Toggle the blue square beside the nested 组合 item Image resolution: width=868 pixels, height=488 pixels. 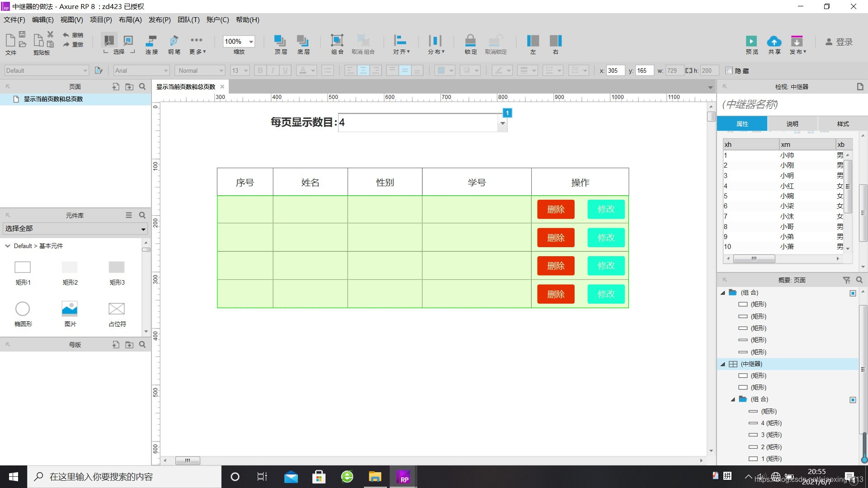click(853, 400)
